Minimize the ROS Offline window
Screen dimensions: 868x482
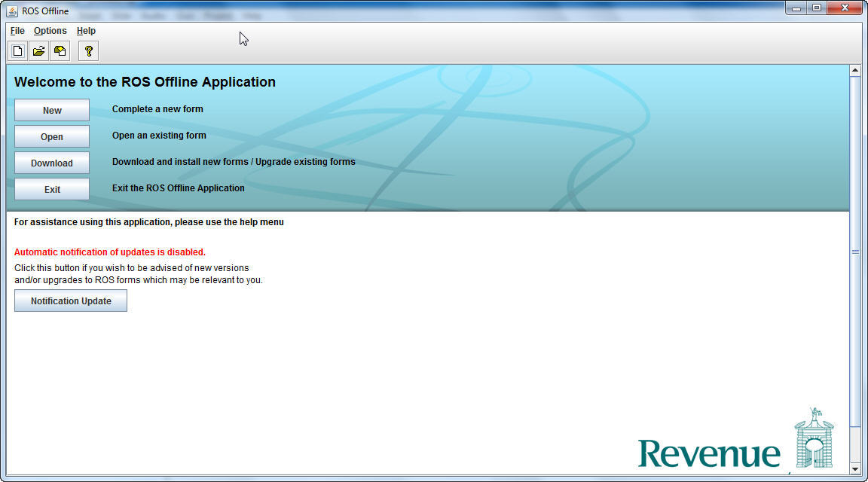(796, 8)
